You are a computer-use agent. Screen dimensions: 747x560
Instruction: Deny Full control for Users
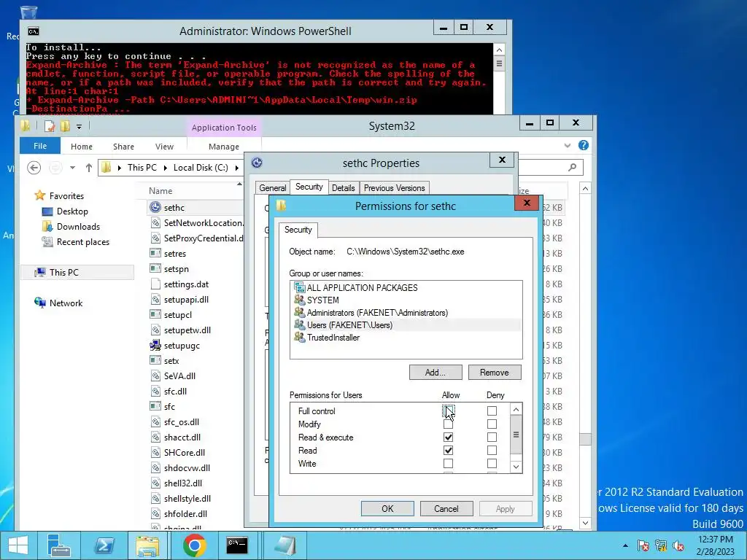coord(492,411)
